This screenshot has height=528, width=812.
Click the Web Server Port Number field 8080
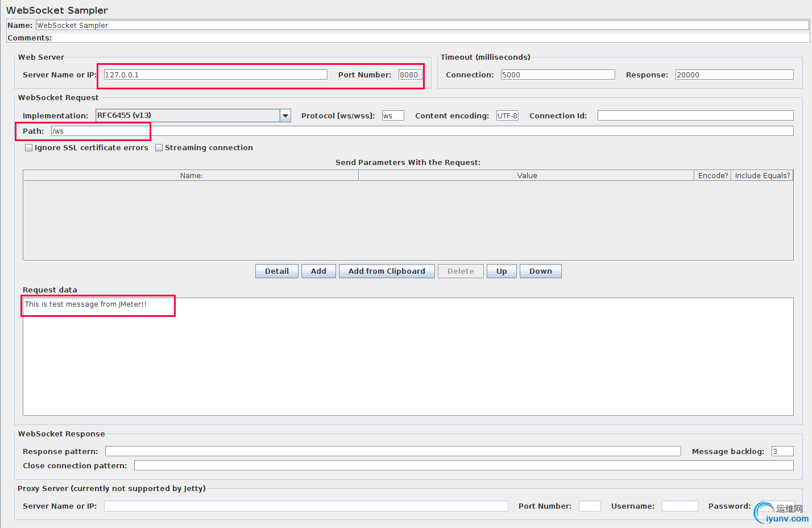410,75
